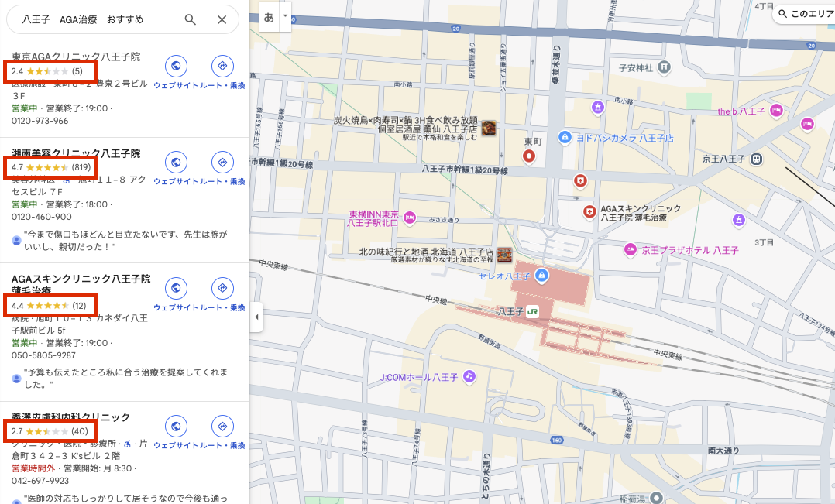The image size is (835, 504).
Task: Click 京王プラザホテル 八王子 marker
Action: [x=631, y=249]
